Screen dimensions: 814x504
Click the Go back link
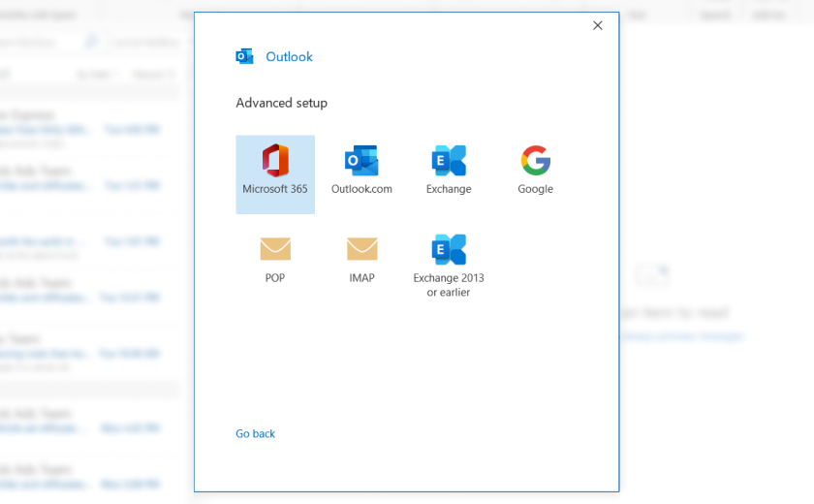click(x=256, y=433)
